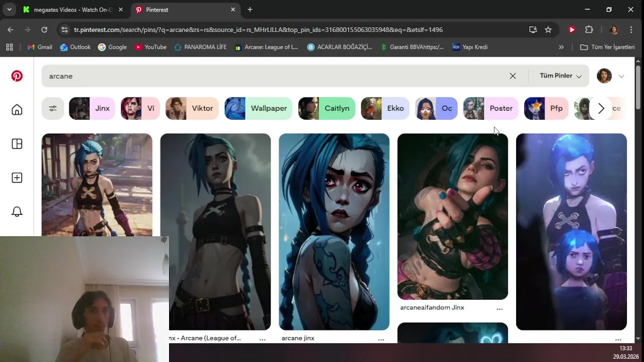Open the two-Jinx blue portrait pin
The image size is (644, 362).
tap(572, 232)
